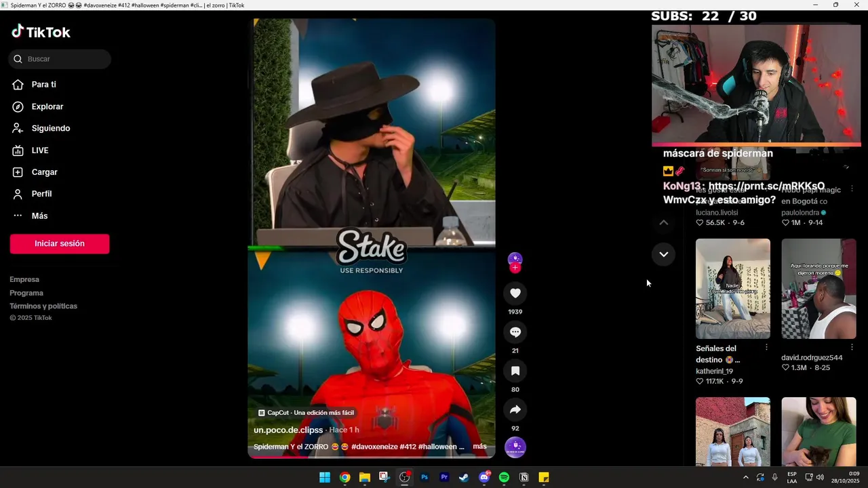Image resolution: width=868 pixels, height=488 pixels.
Task: Go to previous video with up chevron
Action: point(664,222)
